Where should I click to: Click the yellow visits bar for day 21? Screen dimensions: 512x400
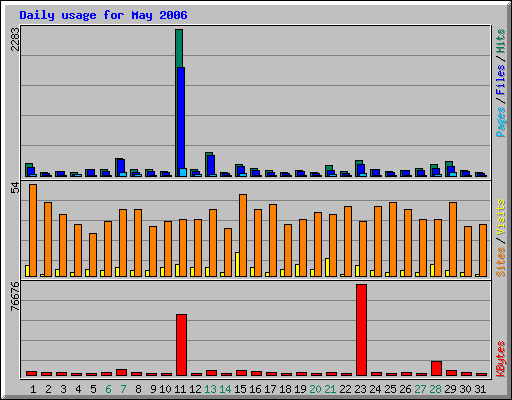327,267
